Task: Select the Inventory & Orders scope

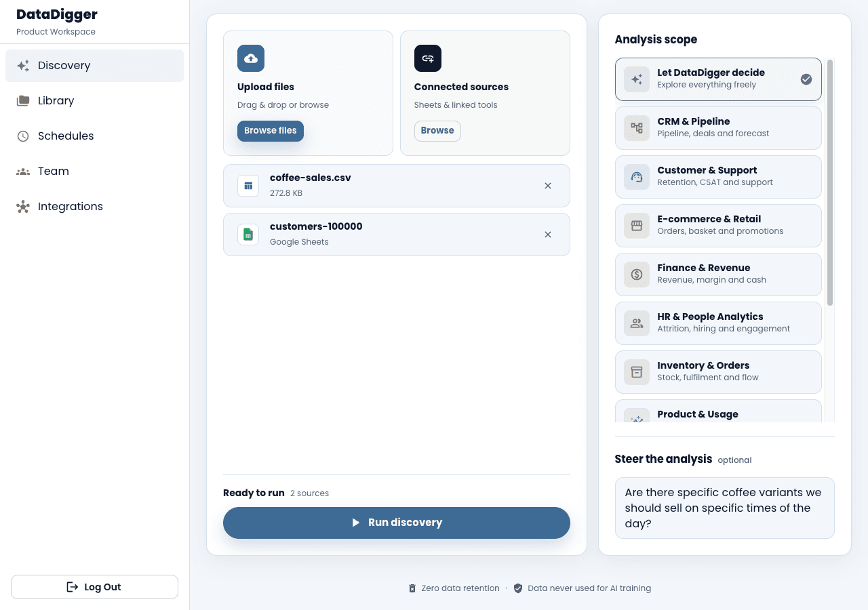Action: pyautogui.click(x=718, y=372)
